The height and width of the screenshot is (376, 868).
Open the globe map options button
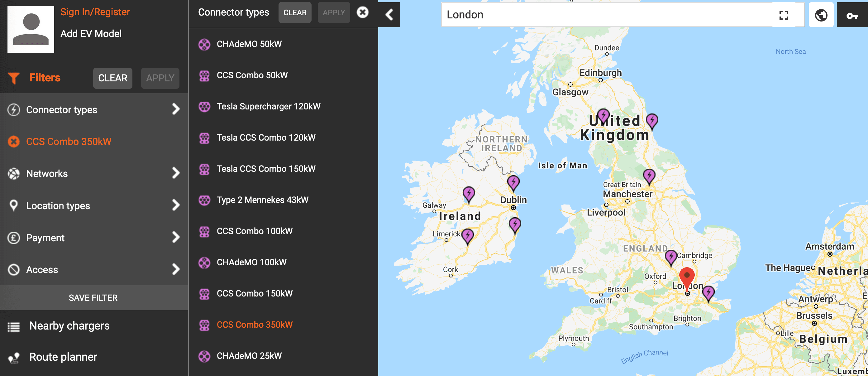pyautogui.click(x=821, y=15)
